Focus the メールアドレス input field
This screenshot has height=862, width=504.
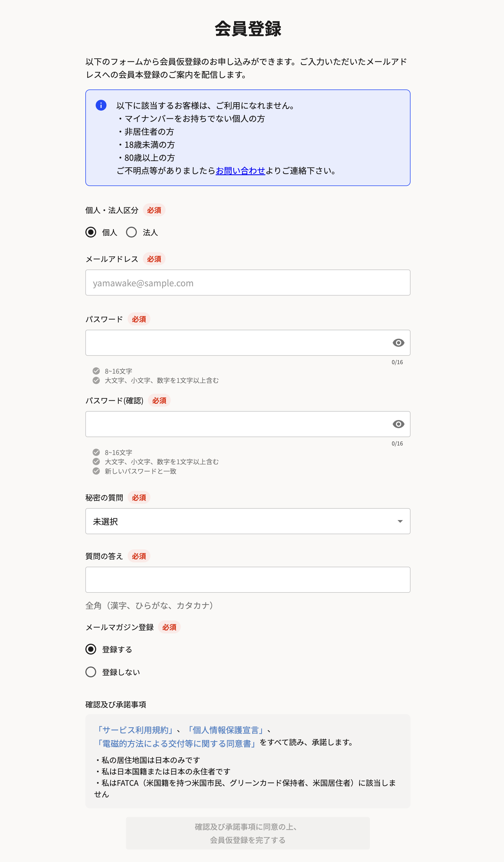point(248,283)
